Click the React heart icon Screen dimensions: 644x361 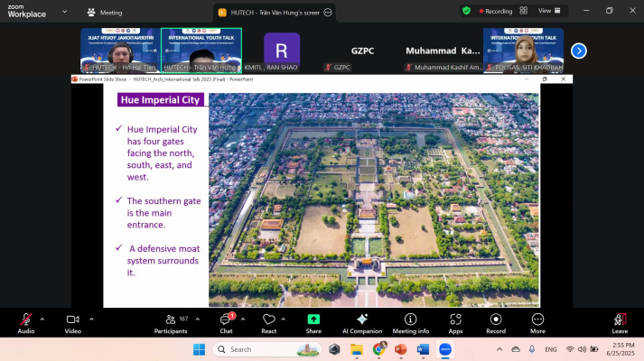click(x=268, y=320)
